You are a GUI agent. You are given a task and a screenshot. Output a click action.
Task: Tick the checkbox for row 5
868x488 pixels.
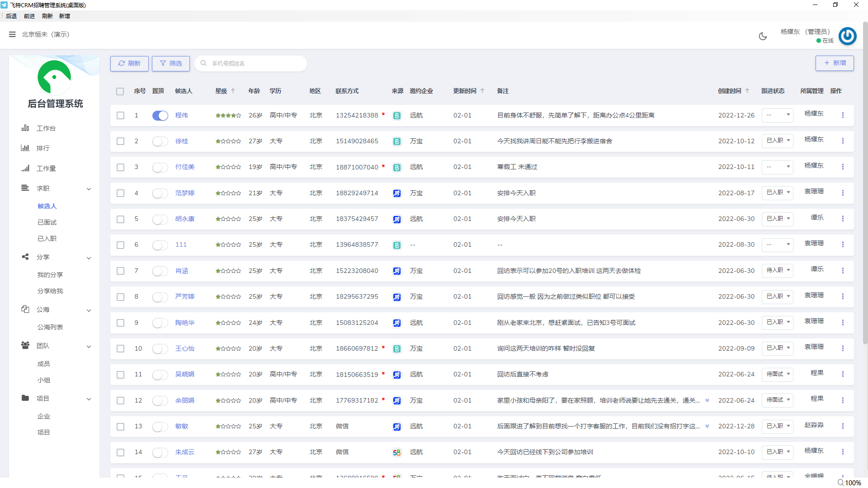(x=120, y=219)
